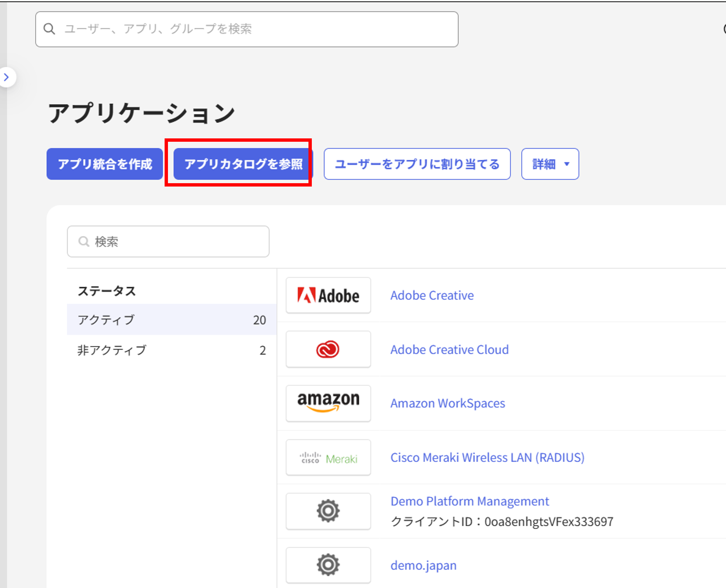Open Cisco Meraki Wireless LAN (RADIUS) link
The image size is (726, 588).
[487, 457]
